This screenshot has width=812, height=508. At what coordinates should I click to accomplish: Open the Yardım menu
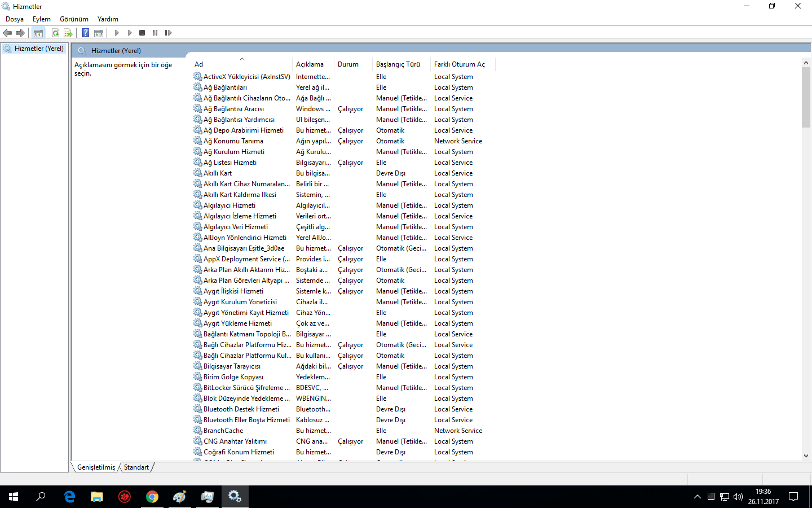click(108, 19)
